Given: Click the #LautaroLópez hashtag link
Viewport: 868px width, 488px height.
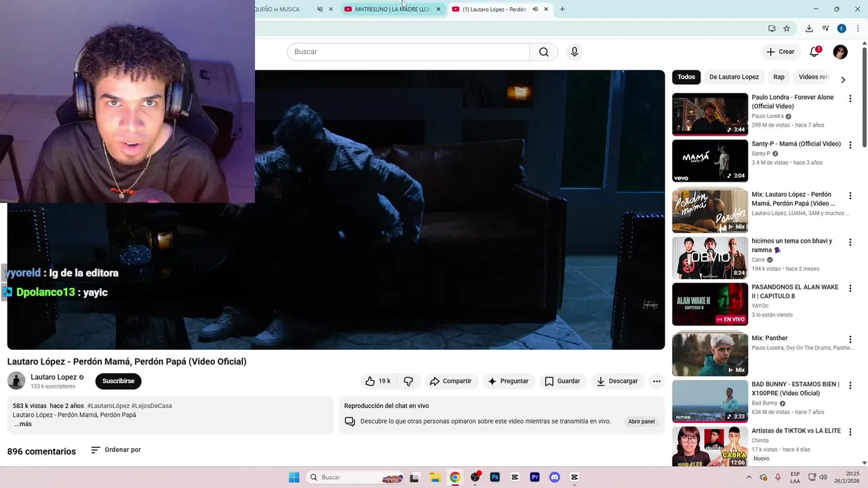Looking at the screenshot, I should pyautogui.click(x=108, y=406).
